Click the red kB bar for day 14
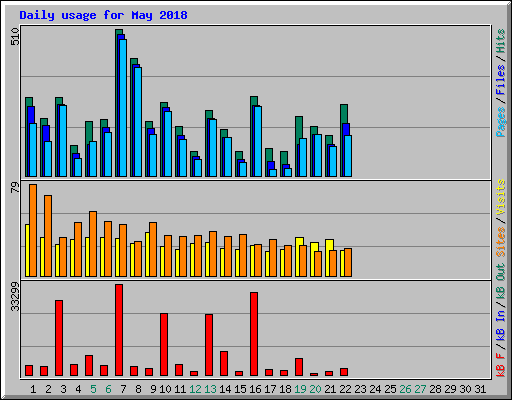This screenshot has height=400, width=512. (224, 363)
